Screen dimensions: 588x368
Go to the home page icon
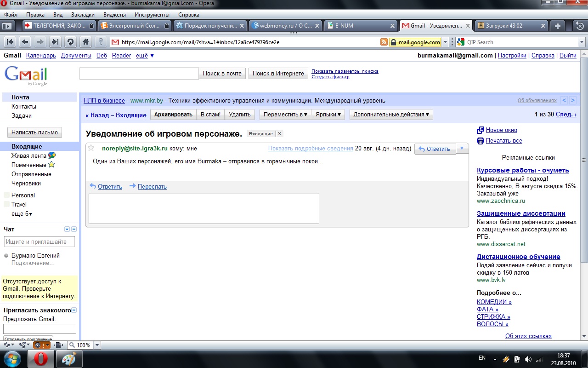point(85,42)
